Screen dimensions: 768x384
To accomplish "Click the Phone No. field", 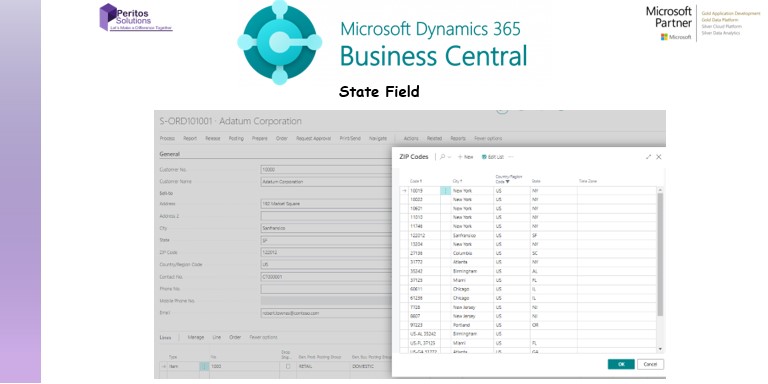I will 326,289.
